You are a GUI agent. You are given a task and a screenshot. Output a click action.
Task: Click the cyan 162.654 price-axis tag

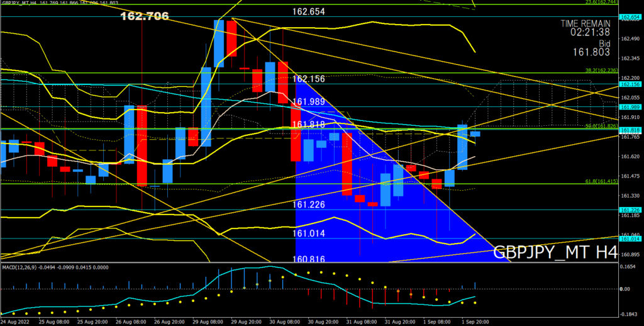tap(629, 17)
